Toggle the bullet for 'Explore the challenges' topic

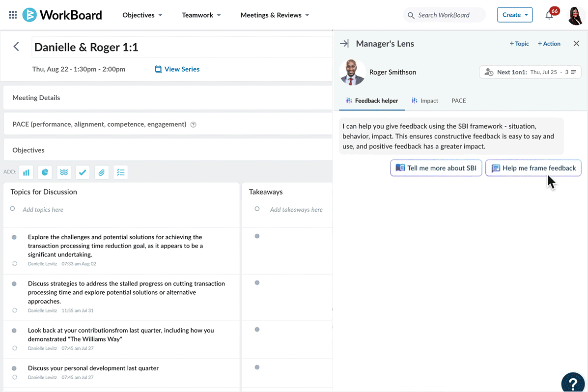click(x=14, y=237)
